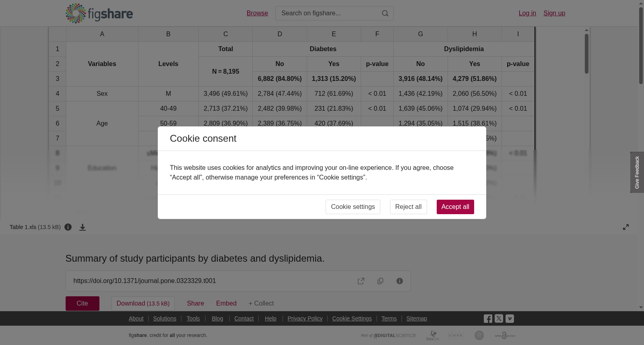Copy the DOI with copy icon
The height and width of the screenshot is (345, 644).
pyautogui.click(x=380, y=281)
